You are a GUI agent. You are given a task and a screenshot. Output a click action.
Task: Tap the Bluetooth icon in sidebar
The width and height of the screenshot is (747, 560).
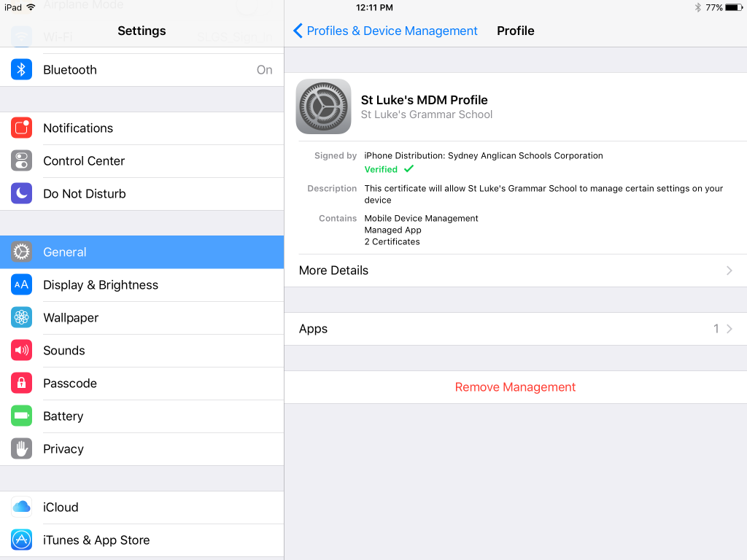tap(21, 70)
